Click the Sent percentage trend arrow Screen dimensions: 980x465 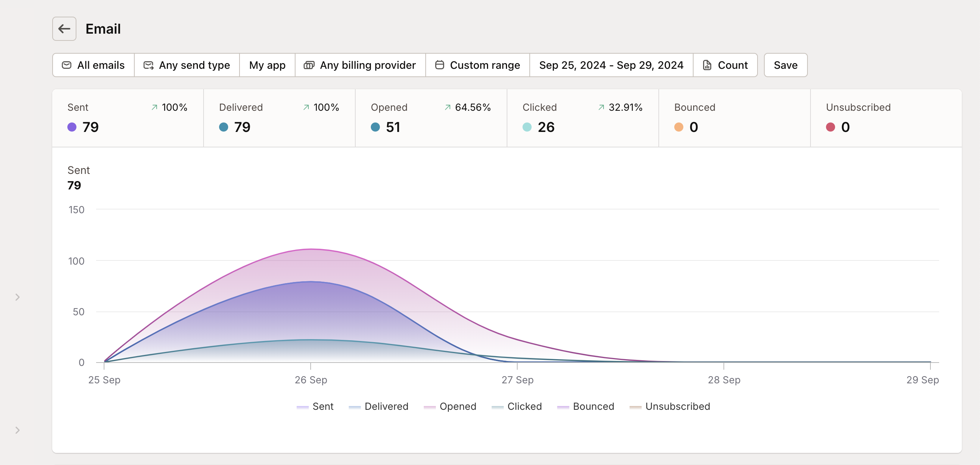[154, 108]
